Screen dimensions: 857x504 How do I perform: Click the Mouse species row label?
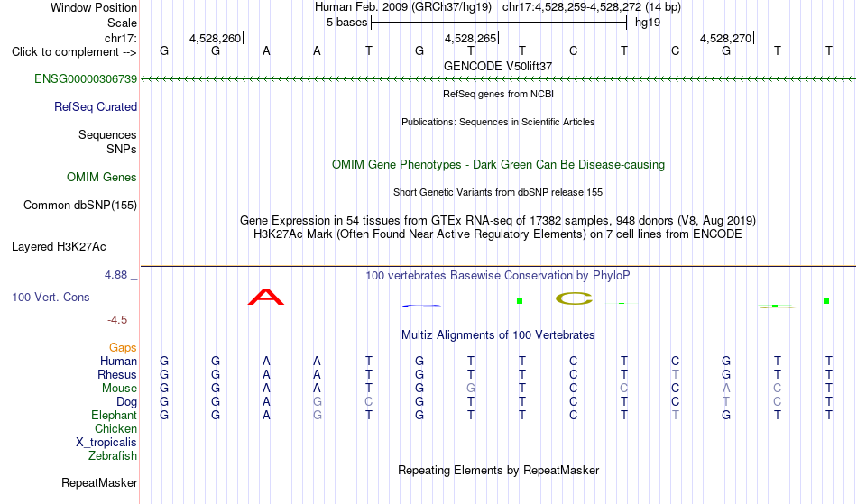click(x=119, y=389)
